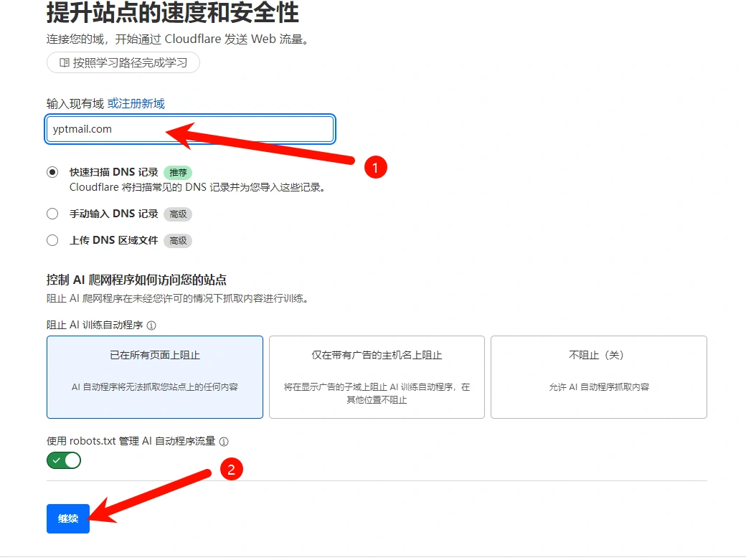The width and height of the screenshot is (746, 560).
Task: Click the 推荐 recommended badge
Action: point(178,173)
